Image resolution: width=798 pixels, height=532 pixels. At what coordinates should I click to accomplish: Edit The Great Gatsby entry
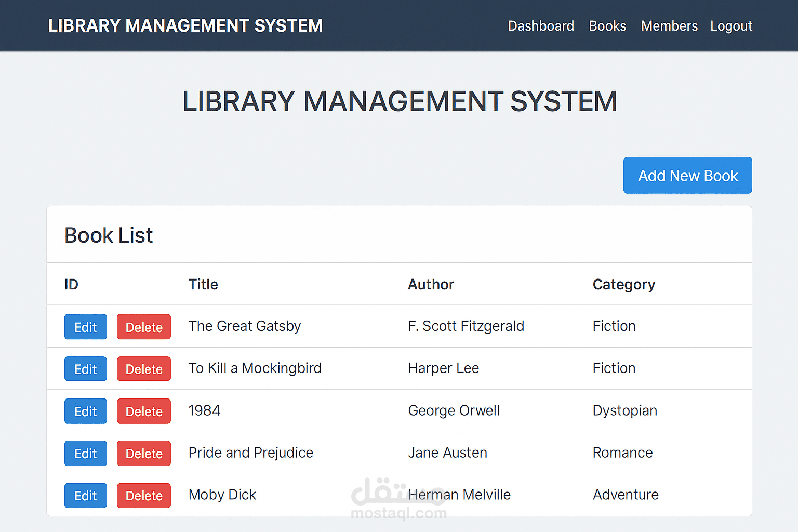(86, 327)
